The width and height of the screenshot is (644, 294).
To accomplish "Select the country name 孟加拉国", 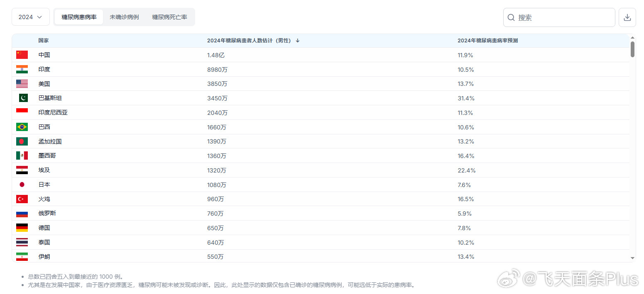I will point(50,141).
